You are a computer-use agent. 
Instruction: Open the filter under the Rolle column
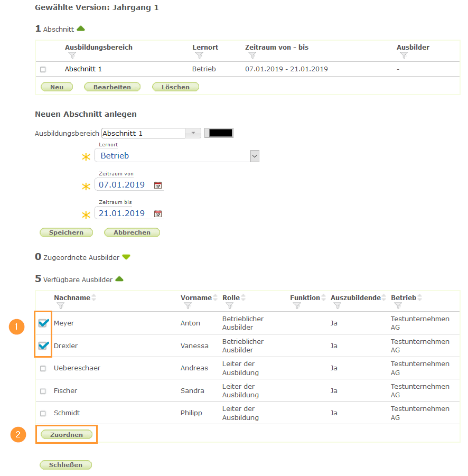click(230, 305)
